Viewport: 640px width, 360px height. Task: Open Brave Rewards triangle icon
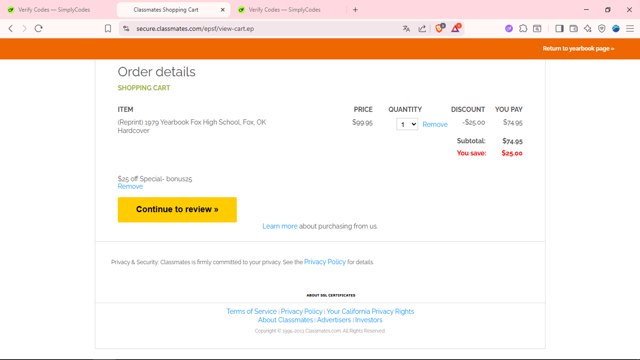point(456,28)
